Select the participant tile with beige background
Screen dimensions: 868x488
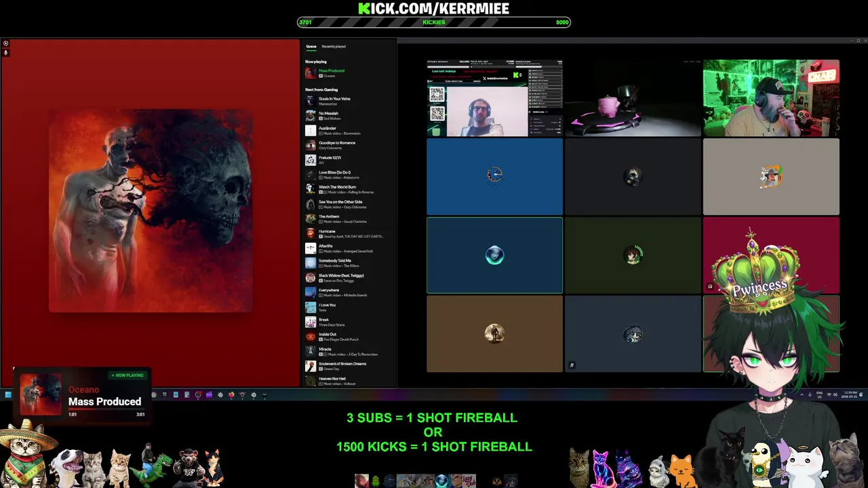click(x=771, y=176)
